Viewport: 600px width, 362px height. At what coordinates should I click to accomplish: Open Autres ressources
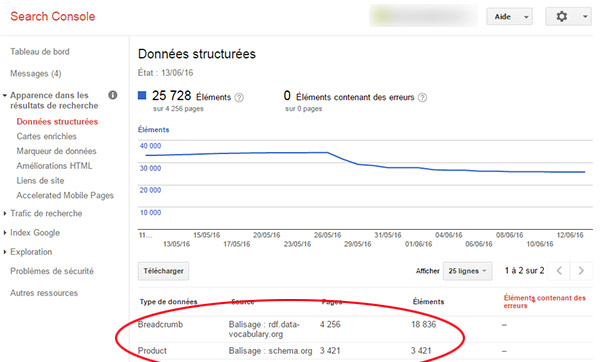click(44, 293)
